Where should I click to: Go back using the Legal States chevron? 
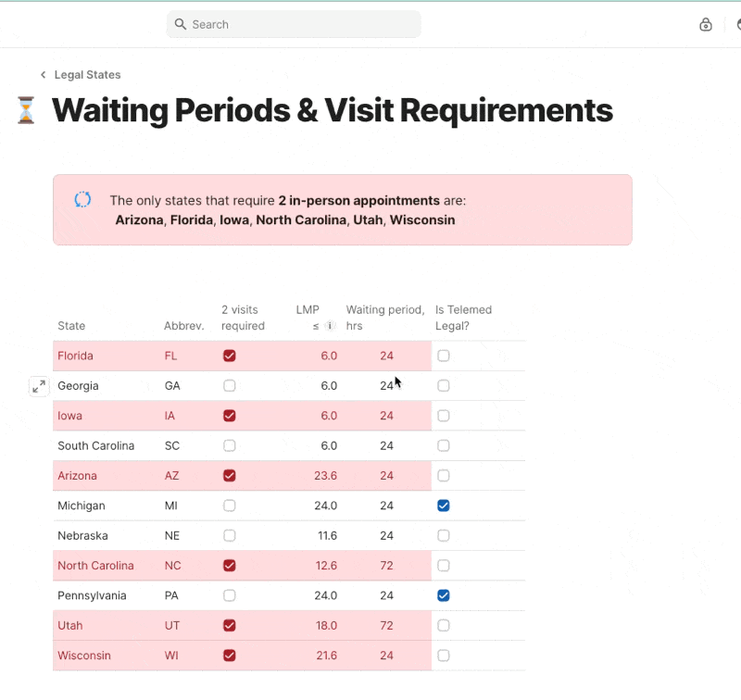click(43, 75)
